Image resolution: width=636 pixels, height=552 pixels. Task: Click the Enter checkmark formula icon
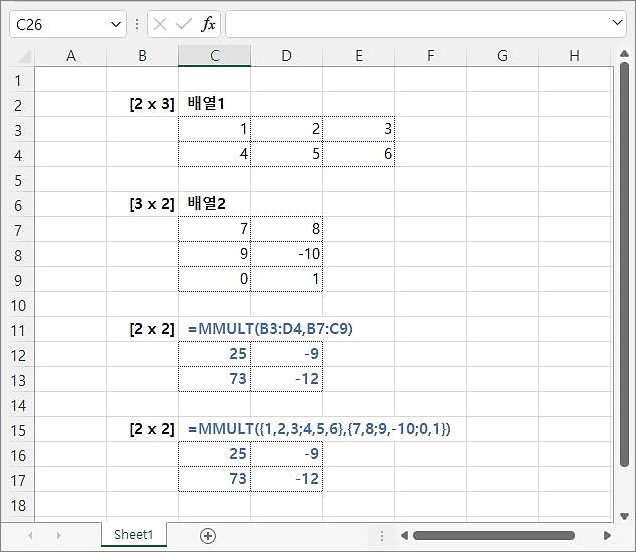184,24
